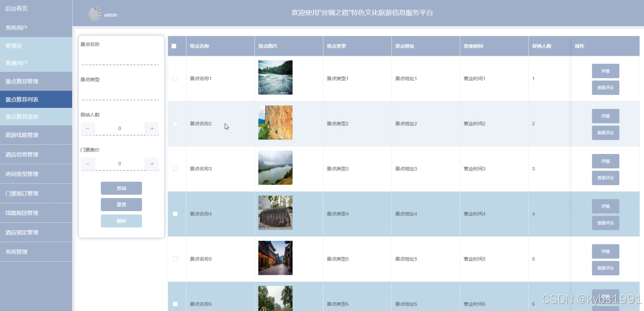Expand 线路报团管理 menu
This screenshot has height=311, width=644.
point(36,213)
